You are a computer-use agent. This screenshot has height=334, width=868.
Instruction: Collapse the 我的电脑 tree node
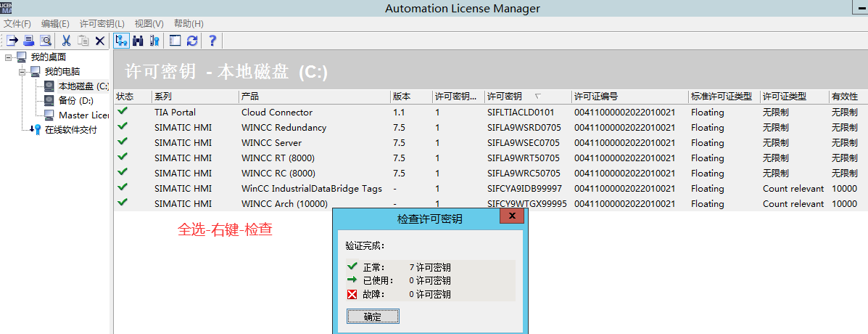point(22,71)
